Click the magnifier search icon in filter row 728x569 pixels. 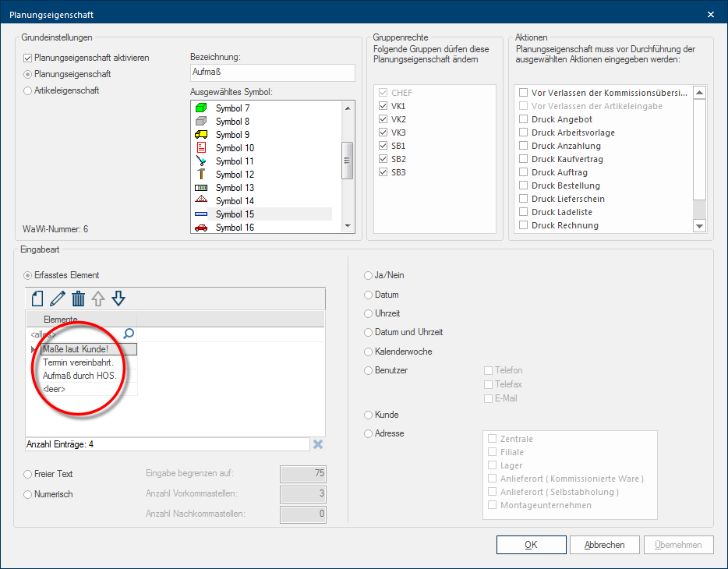coord(129,334)
